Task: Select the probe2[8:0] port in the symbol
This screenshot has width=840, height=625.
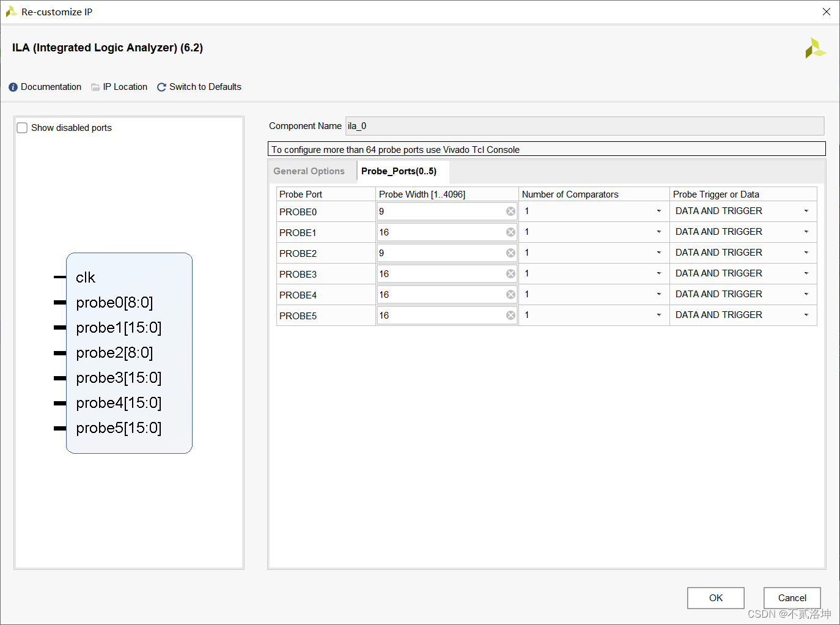Action: [x=114, y=353]
